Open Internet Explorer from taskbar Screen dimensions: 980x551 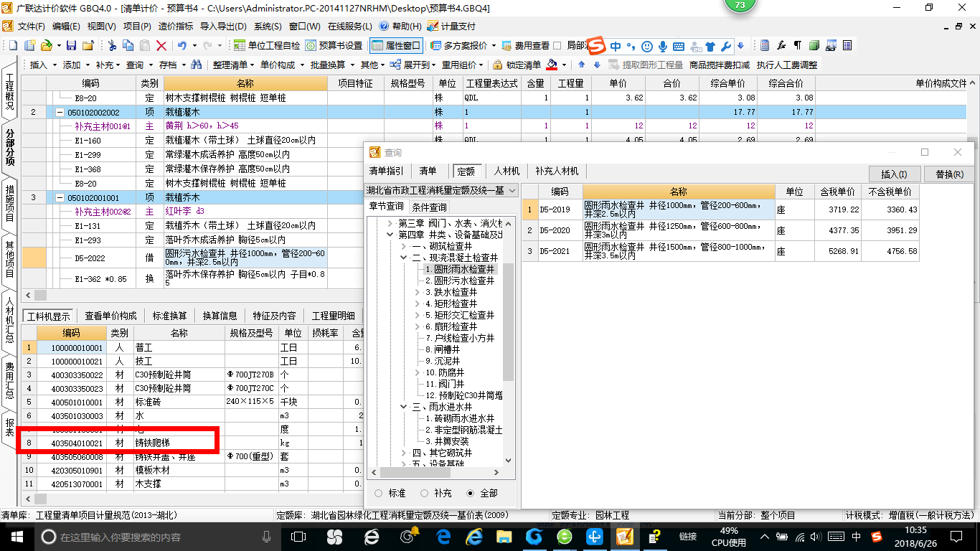pyautogui.click(x=474, y=537)
